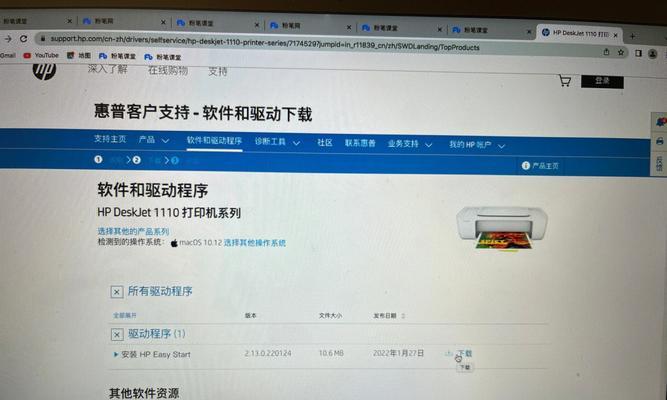Open the 业务支持 dropdown menu
The width and height of the screenshot is (667, 400).
(x=410, y=144)
